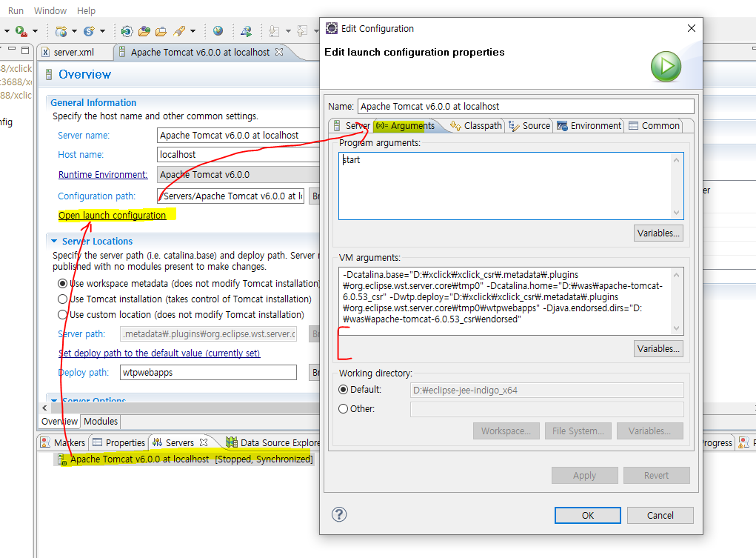756x558 pixels.
Task: Click the New Dynamic Web Project icon
Action: pyautogui.click(x=61, y=31)
